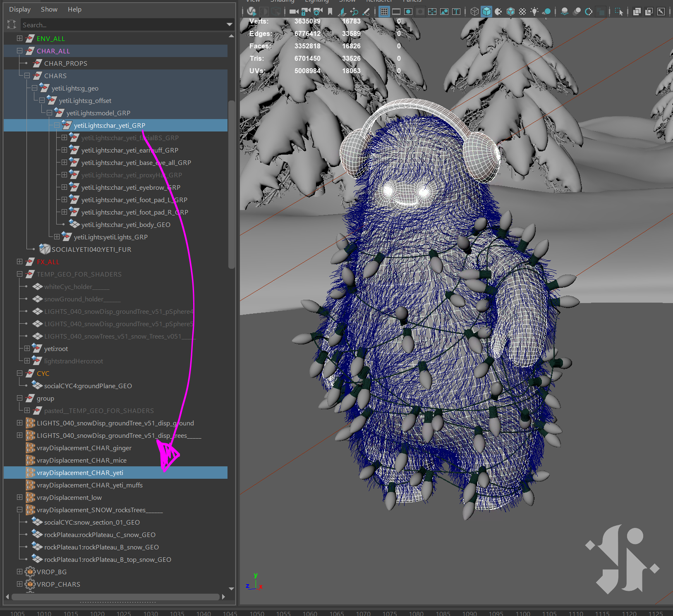Click the Outliner search field
Screen dimensions: 673x616
pyautogui.click(x=123, y=25)
